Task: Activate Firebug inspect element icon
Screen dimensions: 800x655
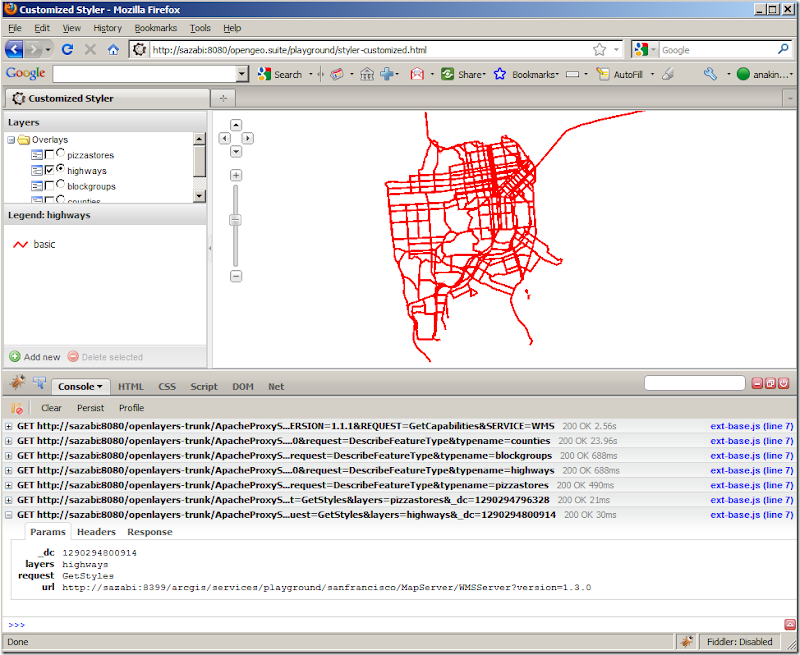Action: [x=39, y=383]
